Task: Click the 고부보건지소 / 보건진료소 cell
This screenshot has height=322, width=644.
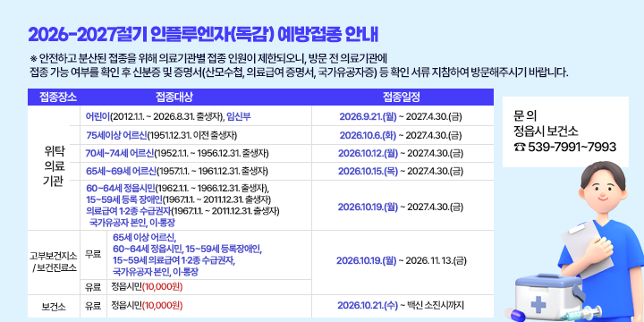Action: point(54,262)
